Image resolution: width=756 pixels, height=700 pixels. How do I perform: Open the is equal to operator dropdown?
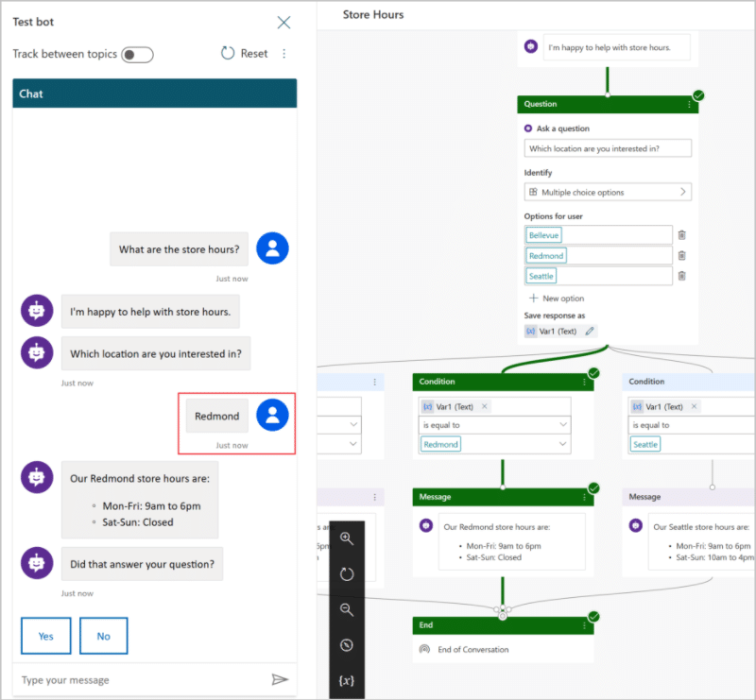(494, 425)
